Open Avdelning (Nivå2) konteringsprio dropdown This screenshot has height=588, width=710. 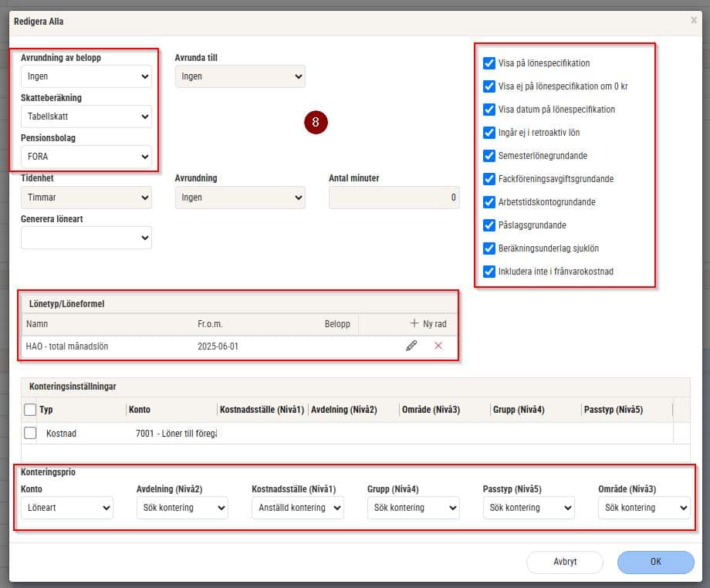[182, 508]
